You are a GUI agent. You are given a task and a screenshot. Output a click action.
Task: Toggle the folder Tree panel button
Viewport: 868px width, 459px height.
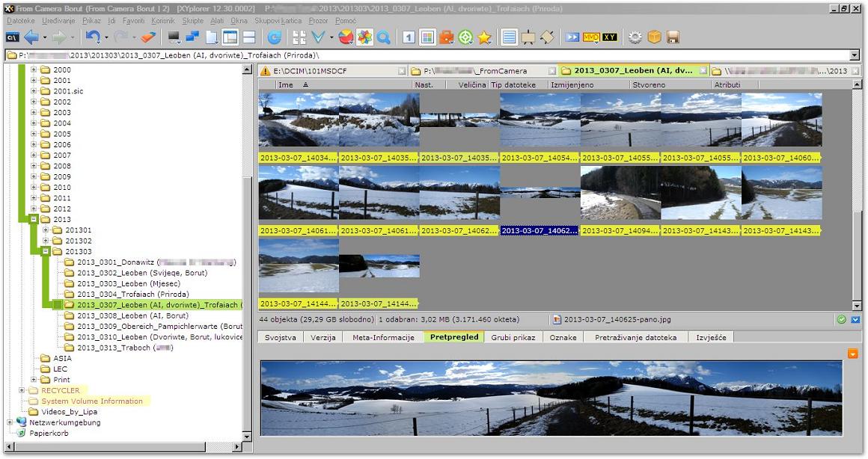(x=230, y=37)
